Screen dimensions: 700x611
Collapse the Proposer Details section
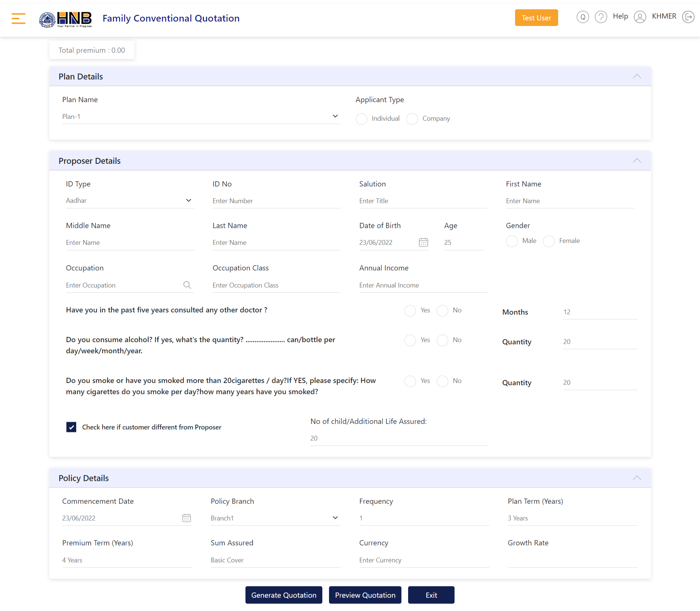click(x=636, y=161)
